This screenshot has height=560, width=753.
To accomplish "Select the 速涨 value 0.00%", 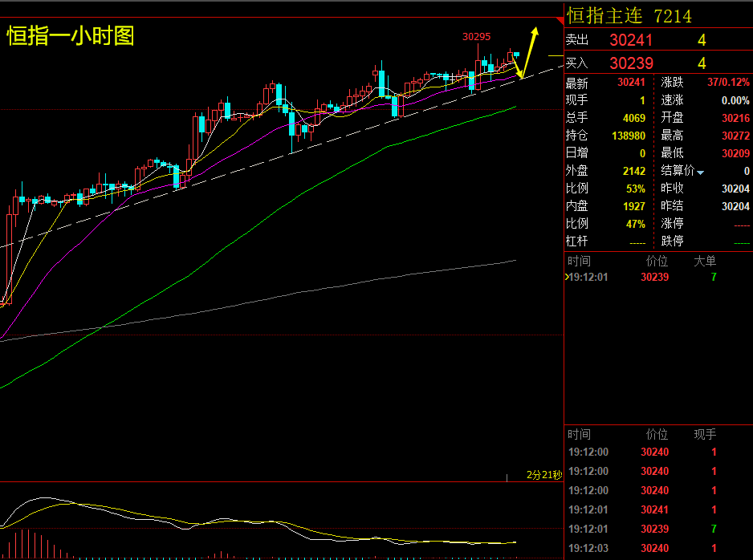I will 735,100.
